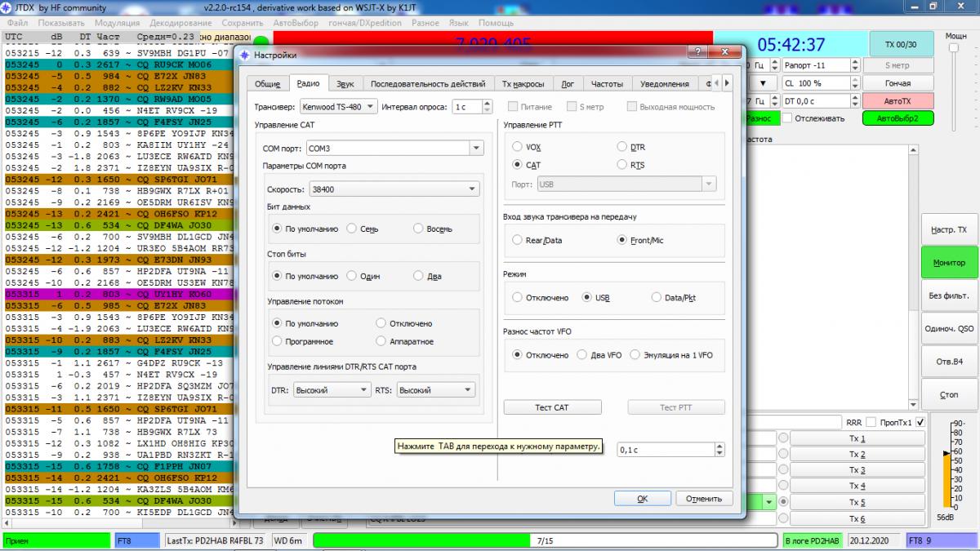
Task: Enable the Отслеживать checkbox
Action: pos(787,118)
